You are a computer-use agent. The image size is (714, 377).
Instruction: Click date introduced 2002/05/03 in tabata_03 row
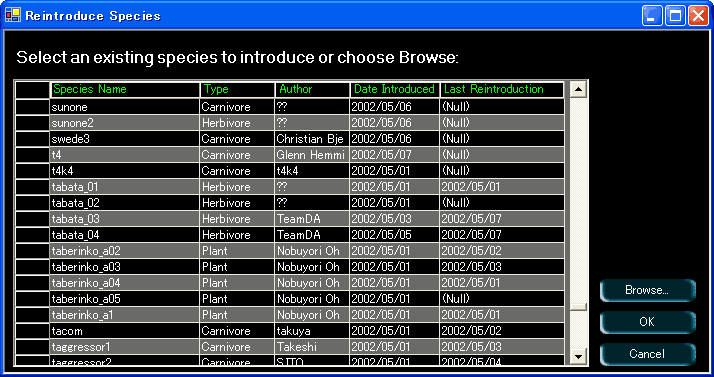click(395, 219)
